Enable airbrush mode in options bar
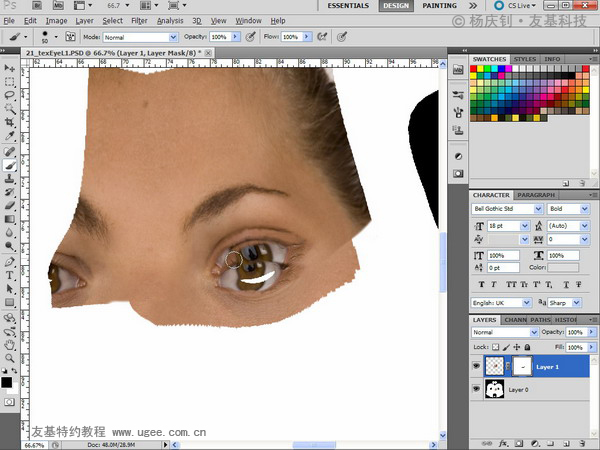The height and width of the screenshot is (450, 600). (322, 37)
